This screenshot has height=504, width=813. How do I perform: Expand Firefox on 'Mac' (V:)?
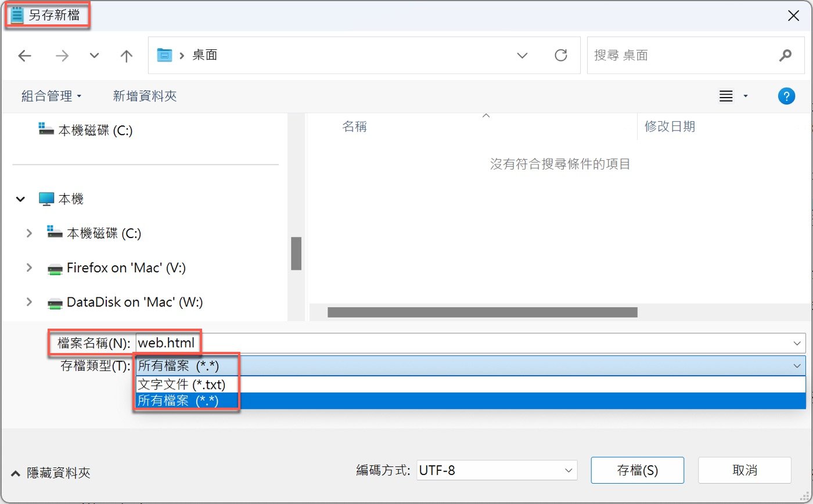click(x=29, y=268)
